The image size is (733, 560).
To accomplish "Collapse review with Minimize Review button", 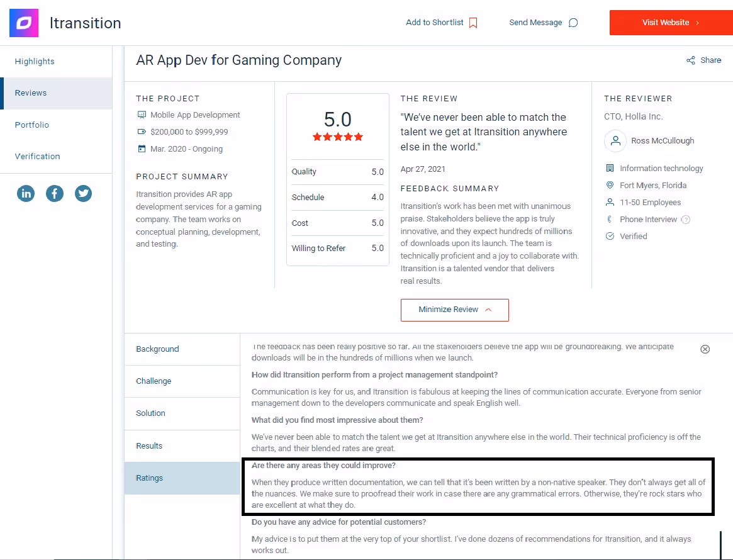I will pos(454,310).
